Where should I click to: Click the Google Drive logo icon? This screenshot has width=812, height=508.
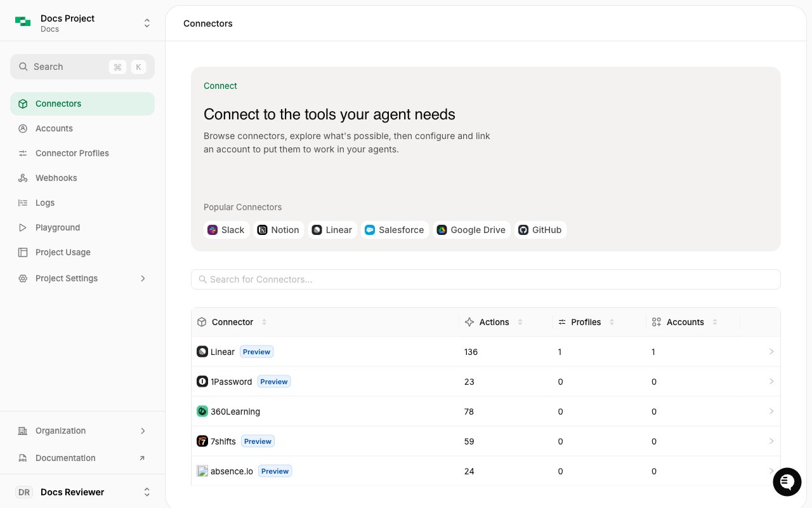point(442,230)
